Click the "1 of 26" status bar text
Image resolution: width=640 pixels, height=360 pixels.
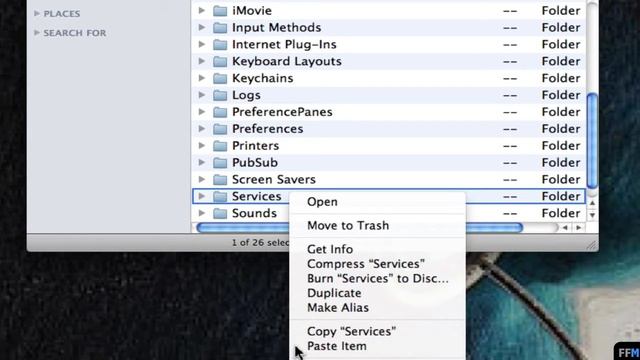tap(260, 242)
